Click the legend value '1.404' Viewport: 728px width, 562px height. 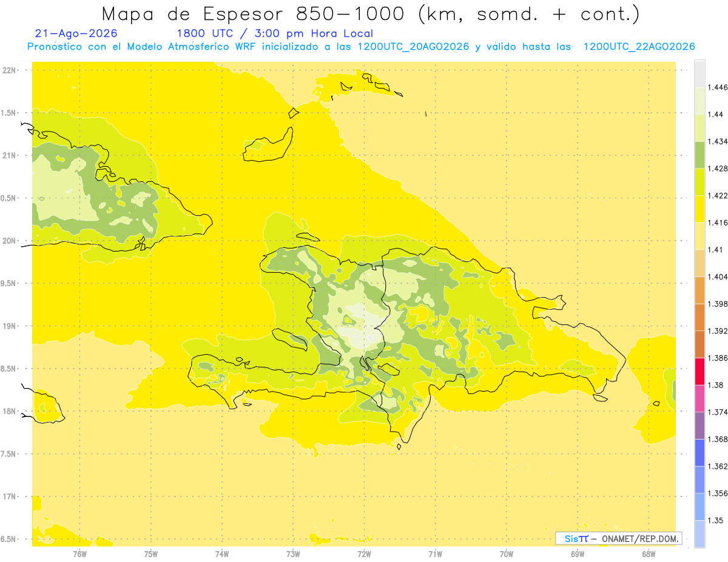click(x=718, y=276)
